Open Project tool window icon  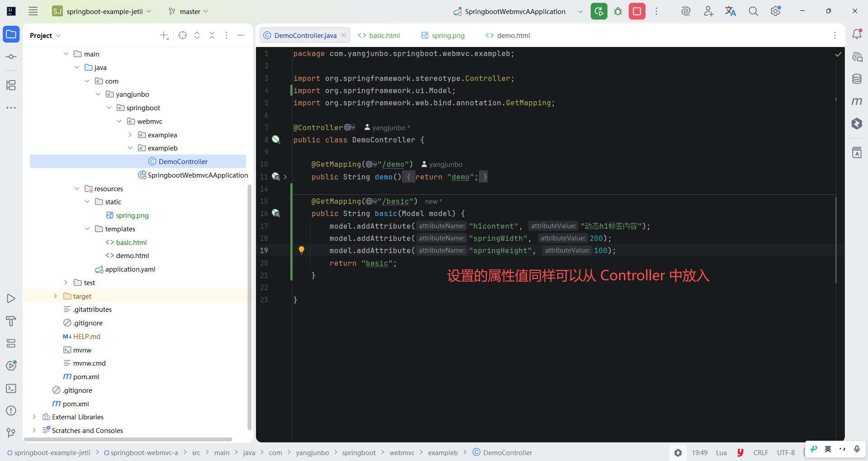coord(11,34)
